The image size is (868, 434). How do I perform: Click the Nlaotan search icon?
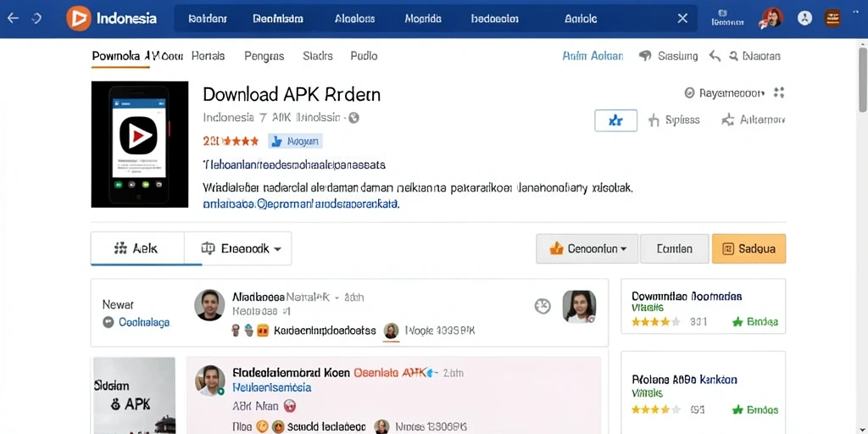(x=734, y=56)
